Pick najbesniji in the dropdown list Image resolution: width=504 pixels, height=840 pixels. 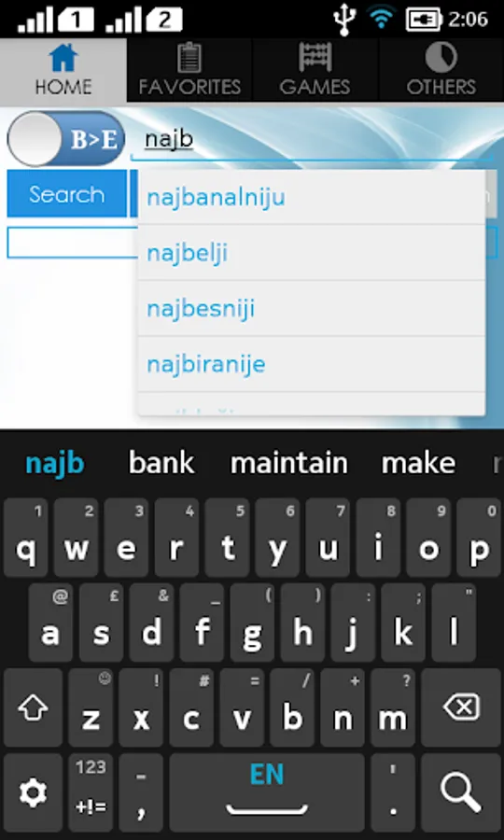(311, 309)
